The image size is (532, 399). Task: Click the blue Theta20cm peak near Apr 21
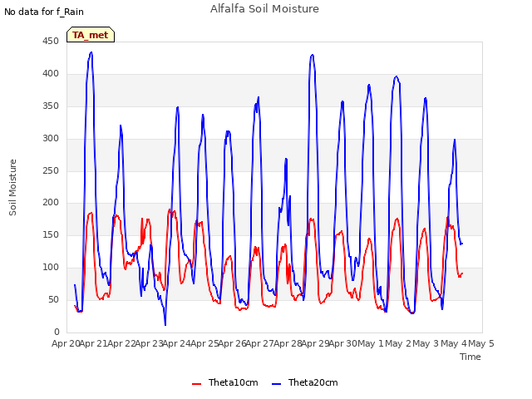(91, 52)
